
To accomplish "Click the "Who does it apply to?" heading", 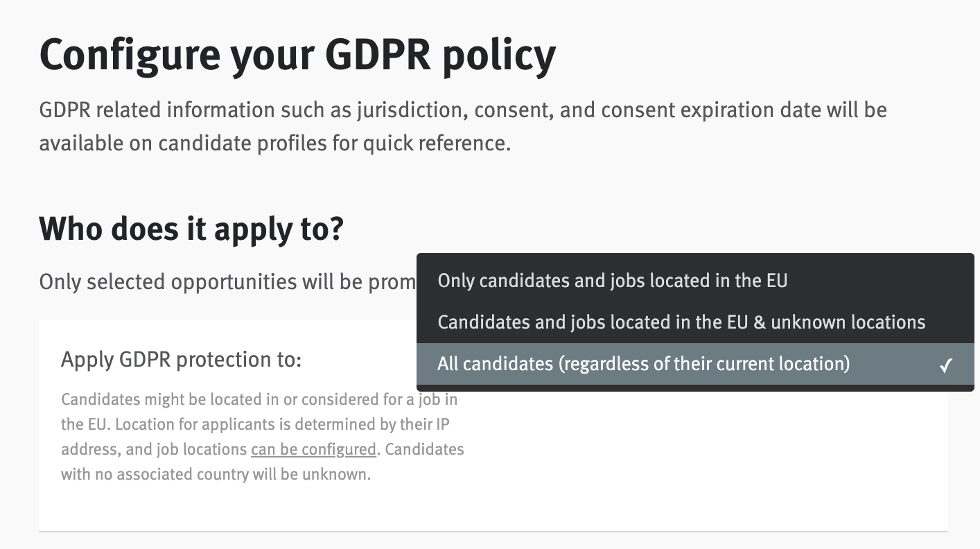I will (x=191, y=229).
